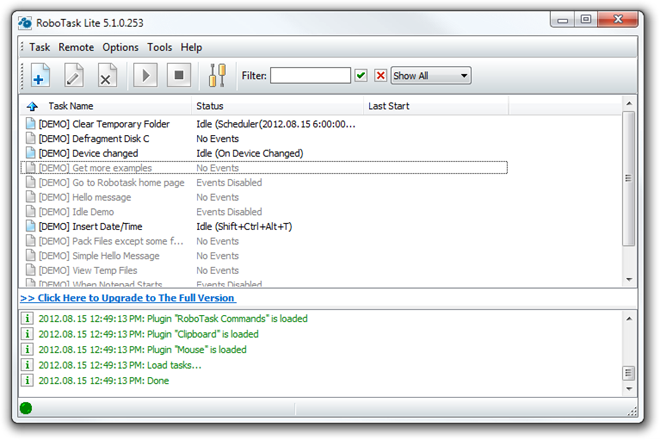The width and height of the screenshot is (660, 440).
Task: Select the Get more examples task name
Action: click(x=95, y=168)
